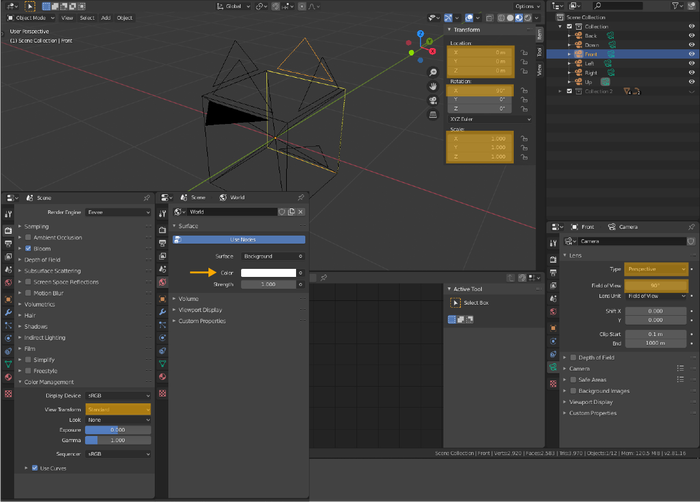The height and width of the screenshot is (502, 700).
Task: Click World datablock fake user shield icon
Action: click(282, 212)
